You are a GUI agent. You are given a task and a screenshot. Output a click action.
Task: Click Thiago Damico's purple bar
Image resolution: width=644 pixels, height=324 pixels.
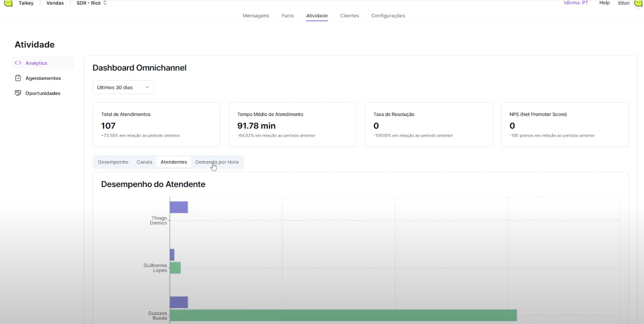(x=179, y=208)
